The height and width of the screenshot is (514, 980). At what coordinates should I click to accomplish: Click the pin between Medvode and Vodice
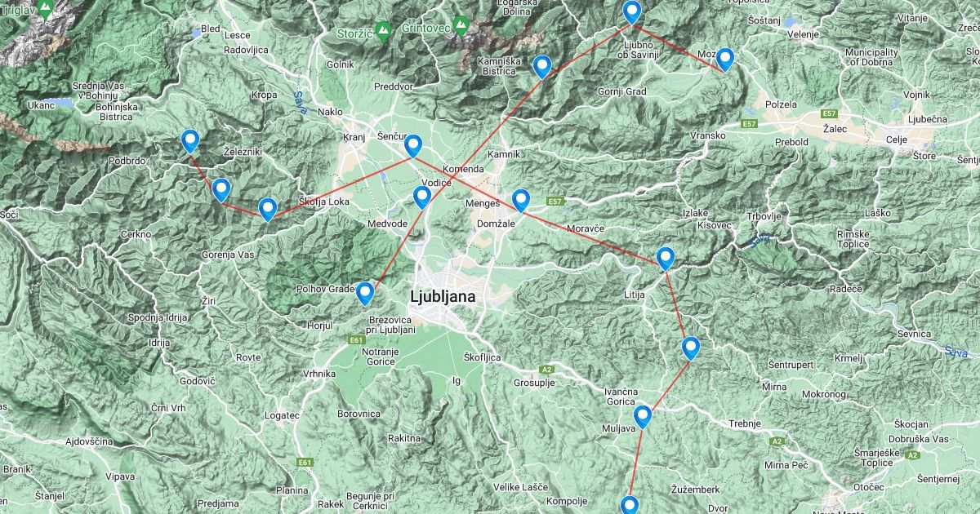point(422,197)
